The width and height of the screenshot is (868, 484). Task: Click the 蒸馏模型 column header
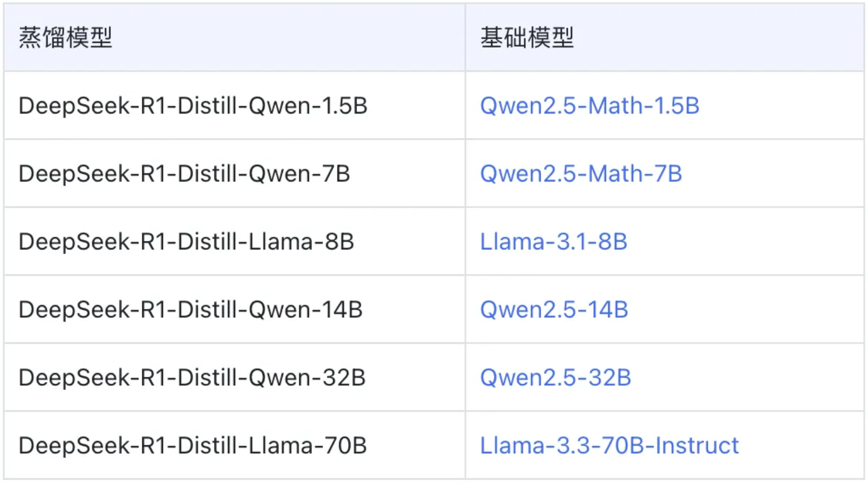point(65,38)
